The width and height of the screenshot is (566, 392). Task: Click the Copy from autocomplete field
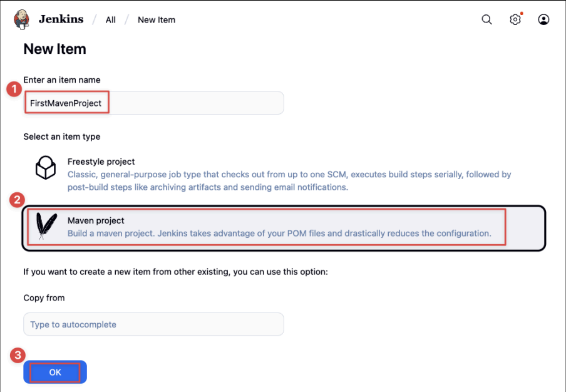click(x=154, y=324)
